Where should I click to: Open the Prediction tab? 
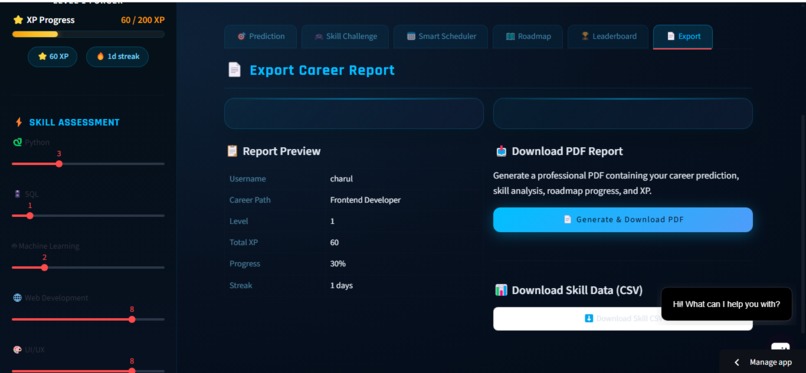pos(261,36)
